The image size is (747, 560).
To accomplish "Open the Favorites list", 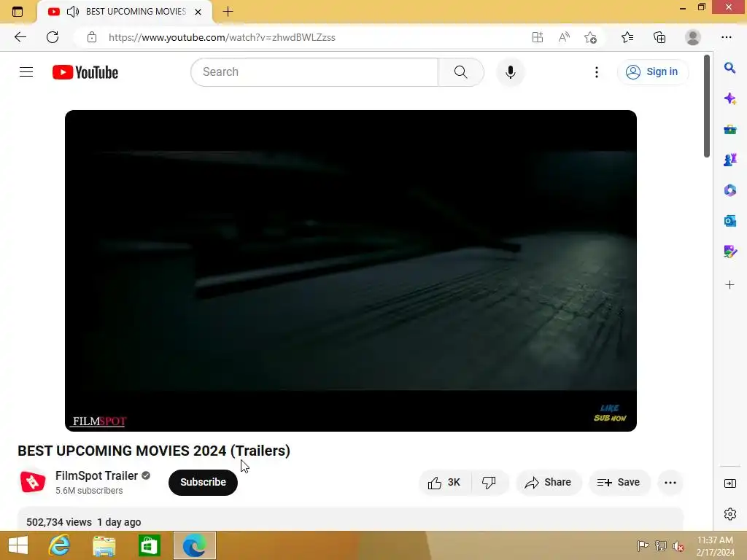I will [x=627, y=37].
